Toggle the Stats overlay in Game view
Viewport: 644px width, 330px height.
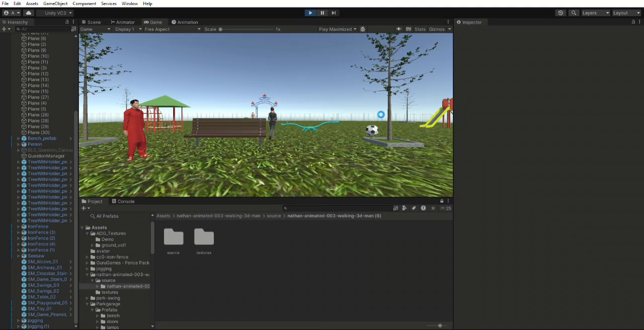420,29
